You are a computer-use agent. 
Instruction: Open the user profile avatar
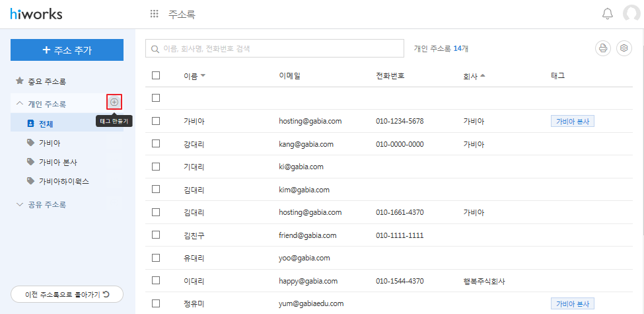633,15
